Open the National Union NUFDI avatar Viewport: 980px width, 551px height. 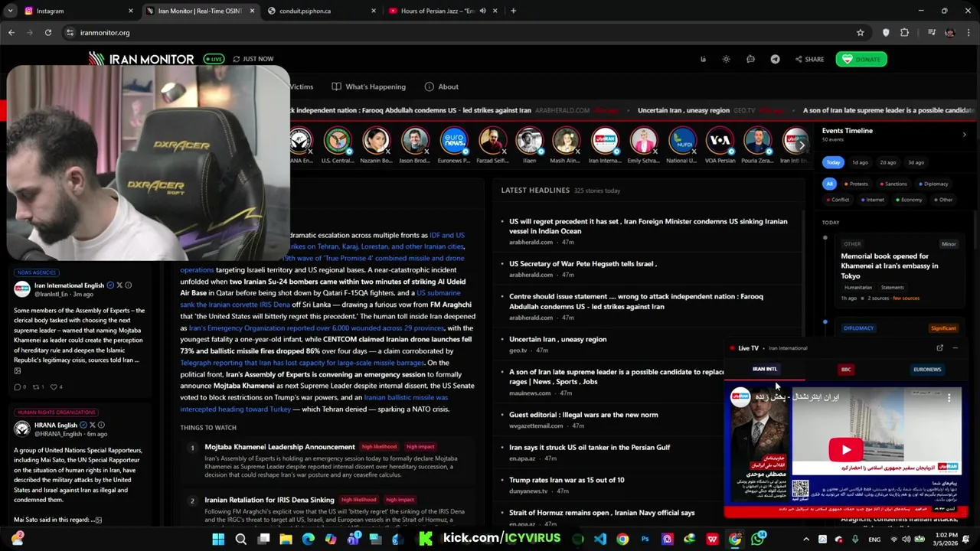[x=681, y=141]
